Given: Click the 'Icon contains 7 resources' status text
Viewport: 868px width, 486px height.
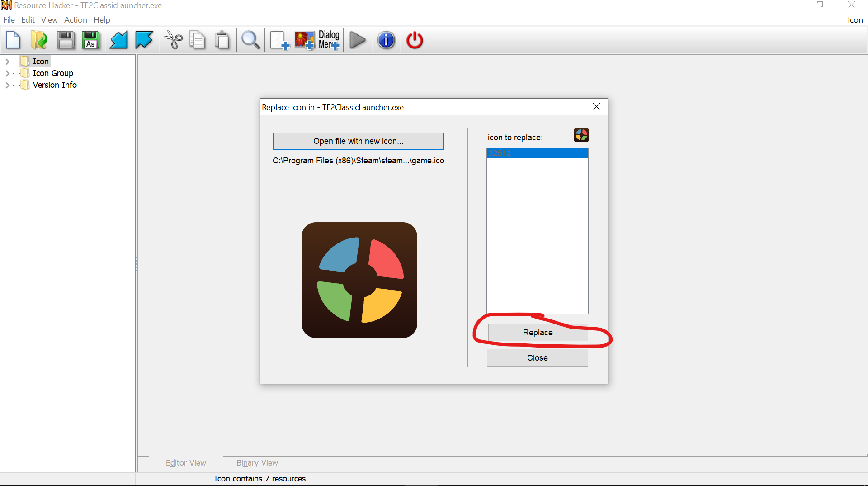Looking at the screenshot, I should pos(260,479).
